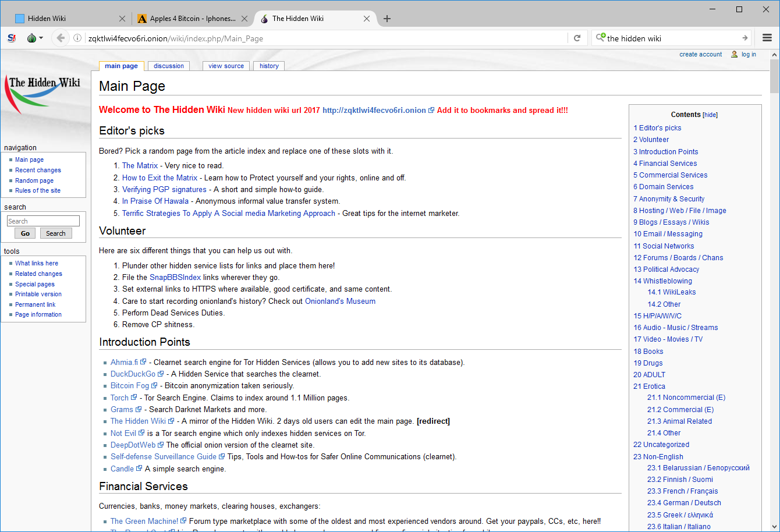780x532 pixels.
Task: Hide the Contents box via hide link
Action: click(x=710, y=115)
